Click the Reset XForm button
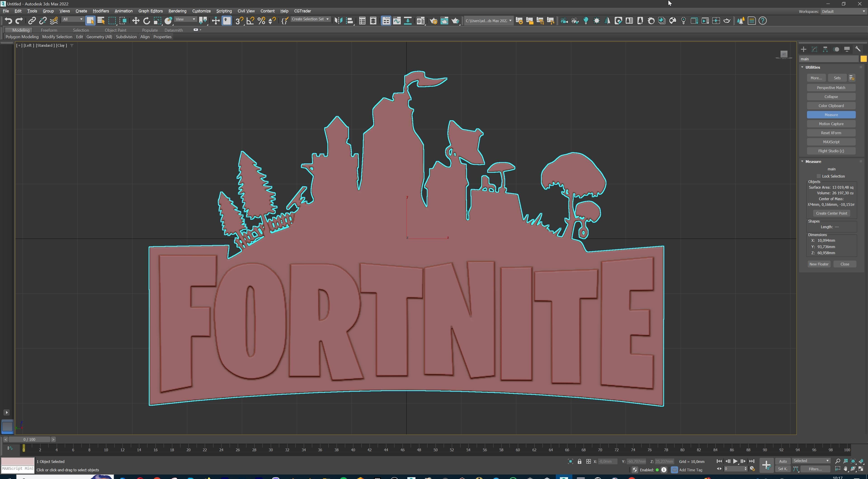Viewport: 868px width, 479px height. (x=831, y=133)
